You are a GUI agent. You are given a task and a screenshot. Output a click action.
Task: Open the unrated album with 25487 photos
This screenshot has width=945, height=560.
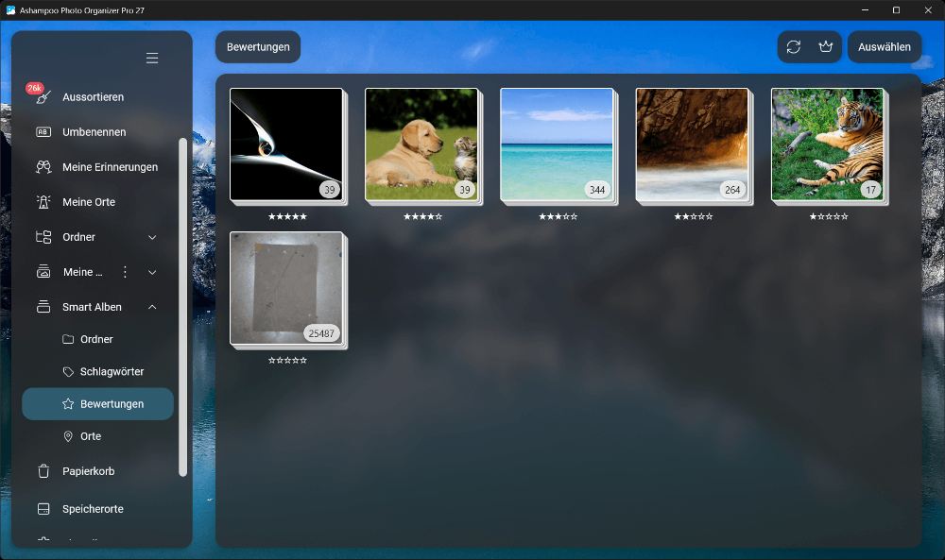(287, 289)
